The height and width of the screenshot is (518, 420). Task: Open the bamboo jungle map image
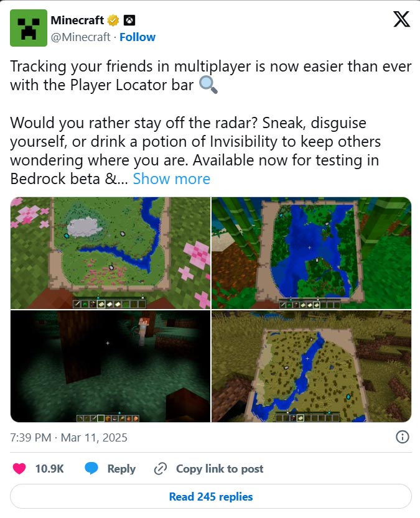tap(311, 253)
